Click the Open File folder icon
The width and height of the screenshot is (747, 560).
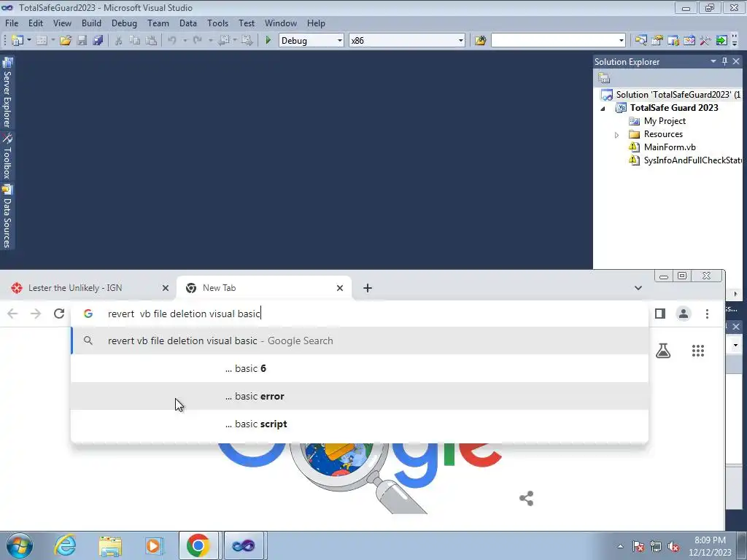[x=66, y=41]
